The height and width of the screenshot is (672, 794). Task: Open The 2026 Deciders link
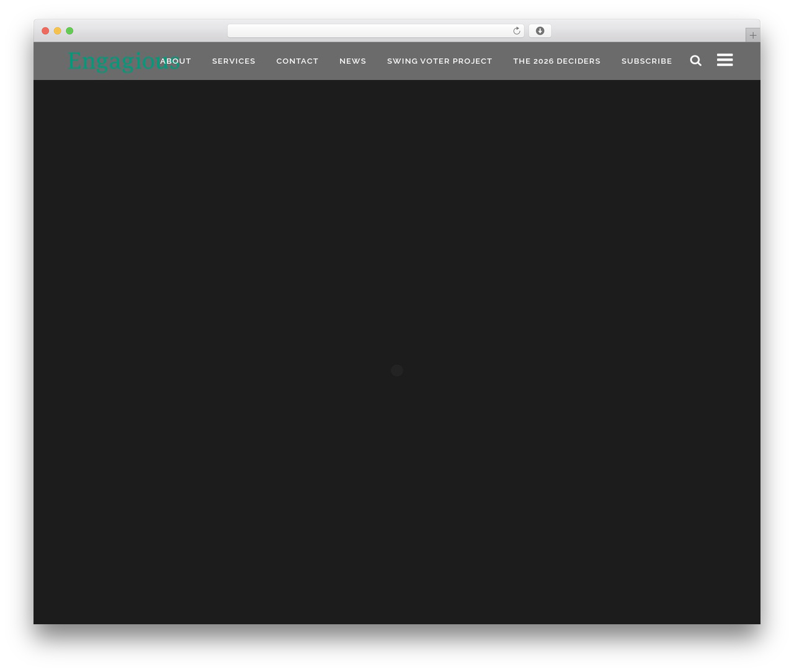(x=557, y=61)
